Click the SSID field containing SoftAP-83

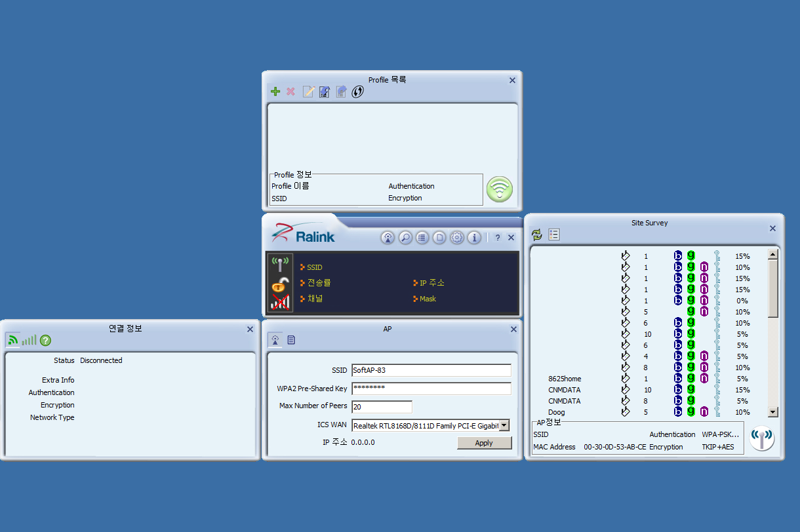click(x=431, y=370)
